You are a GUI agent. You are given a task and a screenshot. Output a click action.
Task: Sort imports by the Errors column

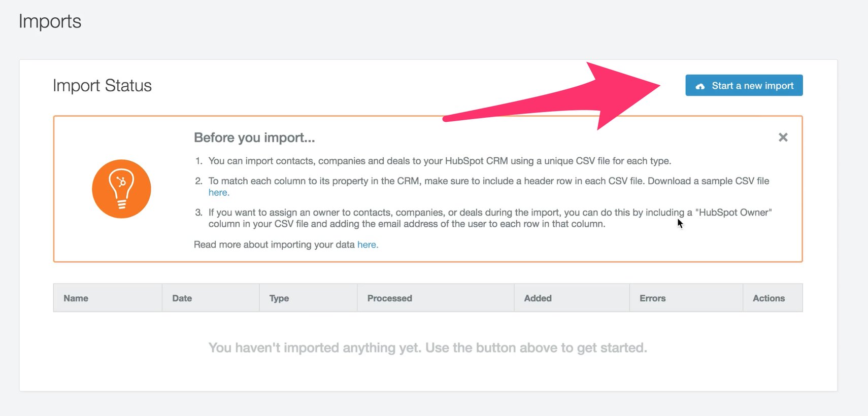point(652,298)
